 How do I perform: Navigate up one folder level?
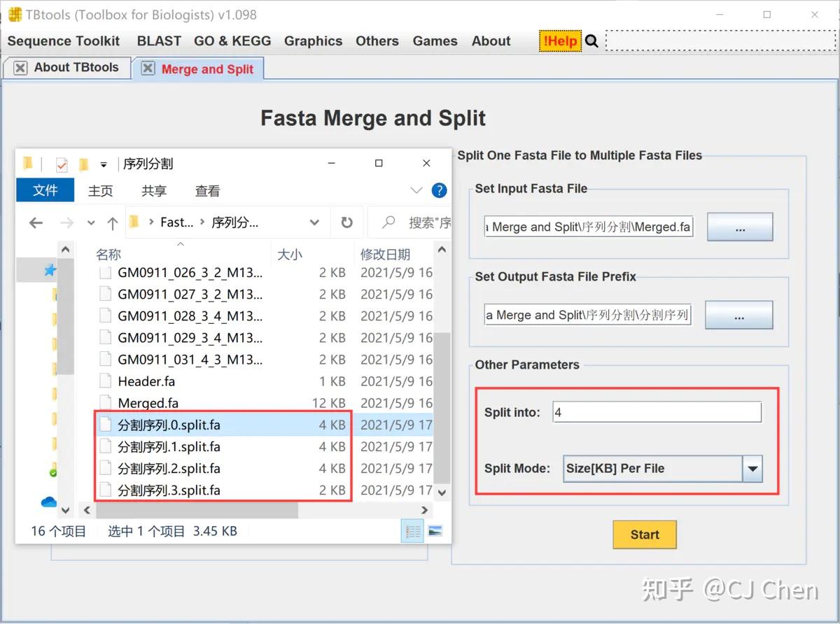coord(113,222)
